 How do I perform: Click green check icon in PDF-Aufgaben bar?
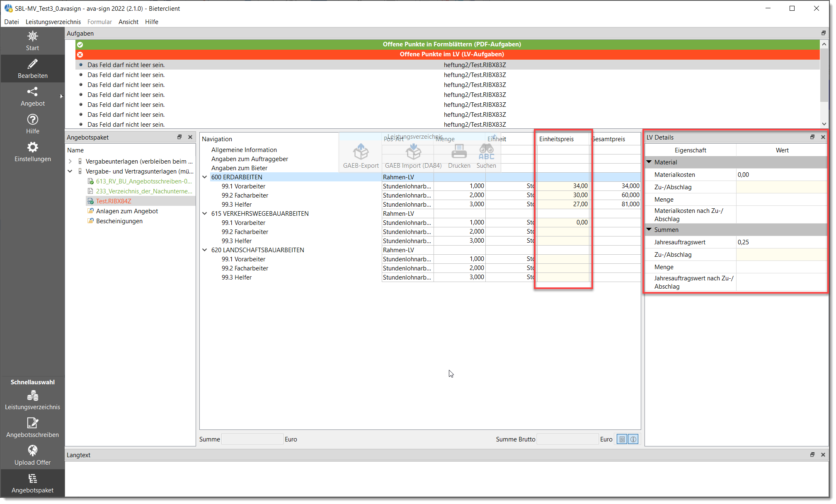(80, 44)
